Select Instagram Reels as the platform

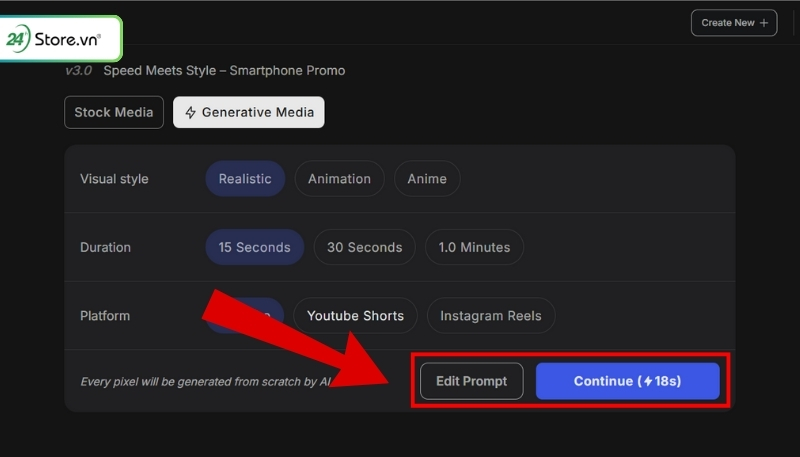point(490,316)
